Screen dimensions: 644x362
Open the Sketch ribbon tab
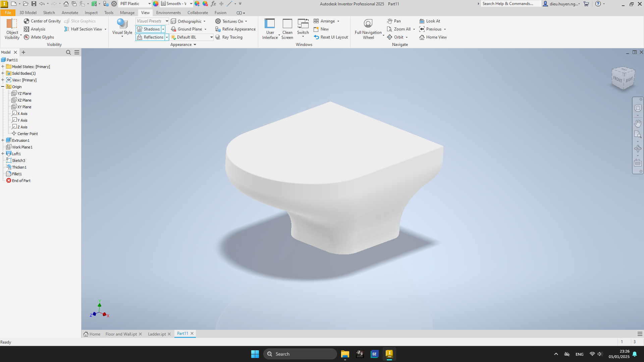pyautogui.click(x=49, y=13)
